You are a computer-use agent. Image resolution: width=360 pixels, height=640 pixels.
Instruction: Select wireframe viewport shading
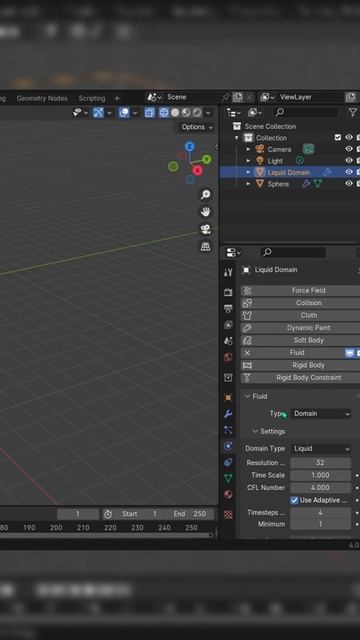164,113
